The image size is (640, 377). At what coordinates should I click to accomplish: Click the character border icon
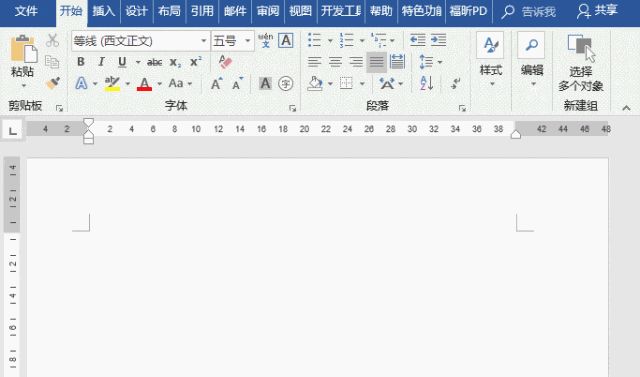[286, 40]
